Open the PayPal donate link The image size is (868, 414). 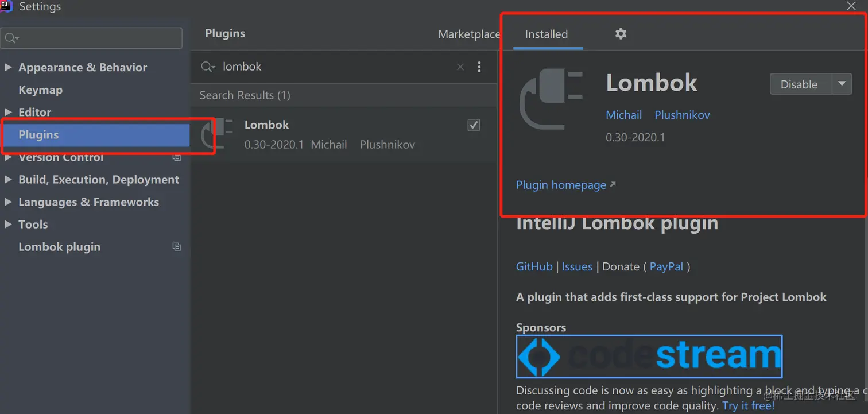[x=666, y=266]
